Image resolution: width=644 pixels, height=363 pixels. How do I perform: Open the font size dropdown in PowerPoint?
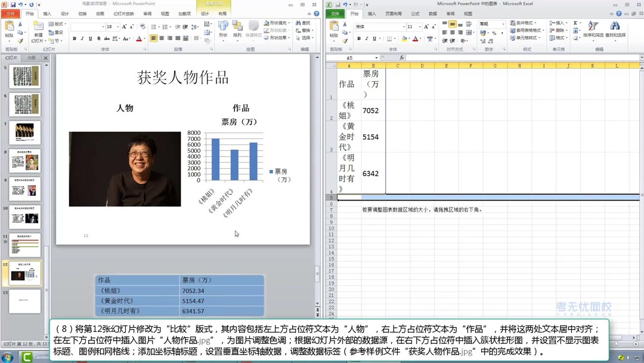[x=117, y=26]
